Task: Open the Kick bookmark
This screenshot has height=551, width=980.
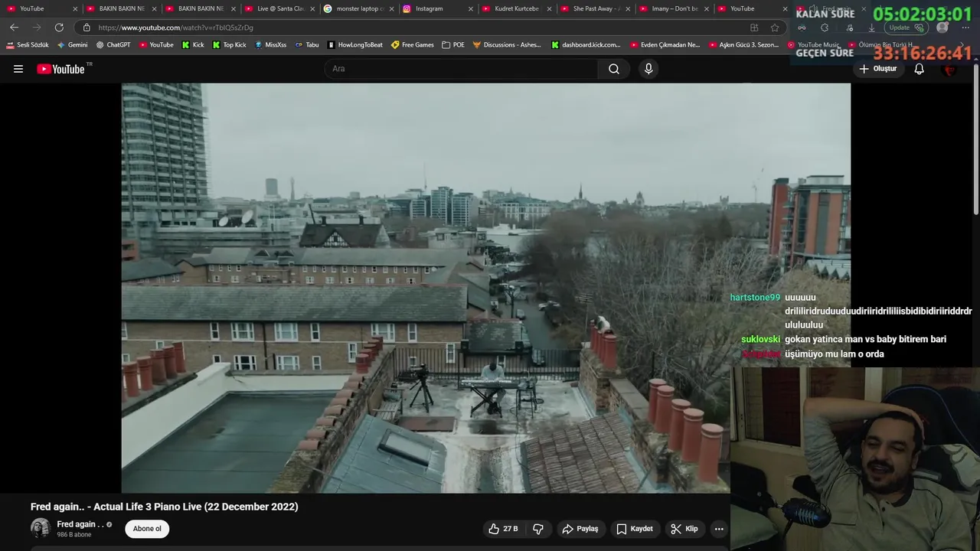Action: click(193, 45)
